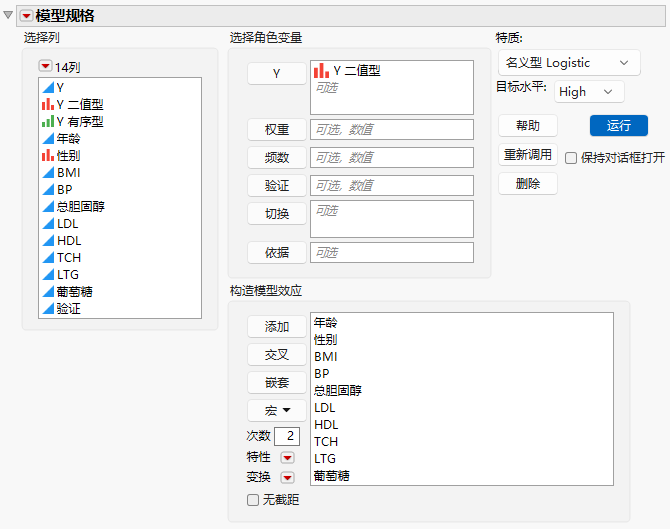
Task: Open the 特性 red triangle menu
Action: click(x=287, y=458)
